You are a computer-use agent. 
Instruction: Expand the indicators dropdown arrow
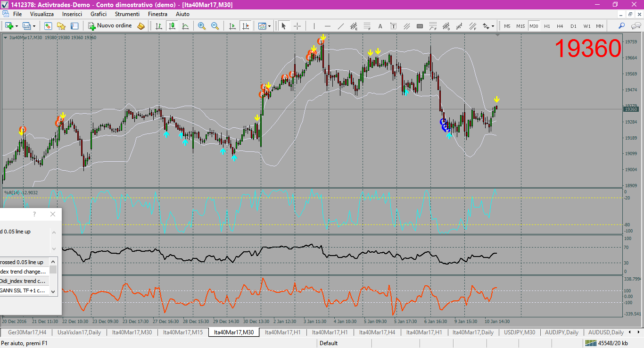[270, 26]
